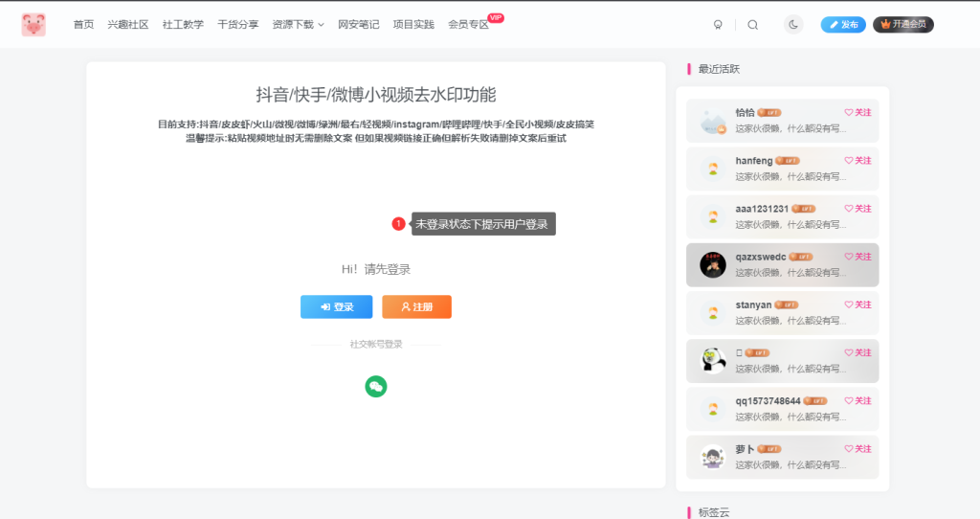The image size is (980, 519).
Task: Click the 标签云 sidebar heading
Action: point(714,512)
